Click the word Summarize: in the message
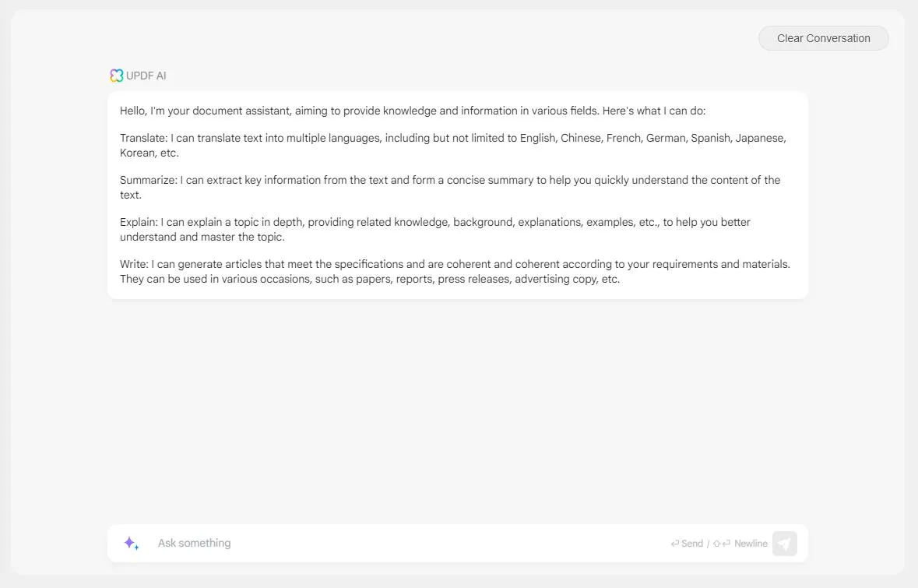 tap(148, 181)
